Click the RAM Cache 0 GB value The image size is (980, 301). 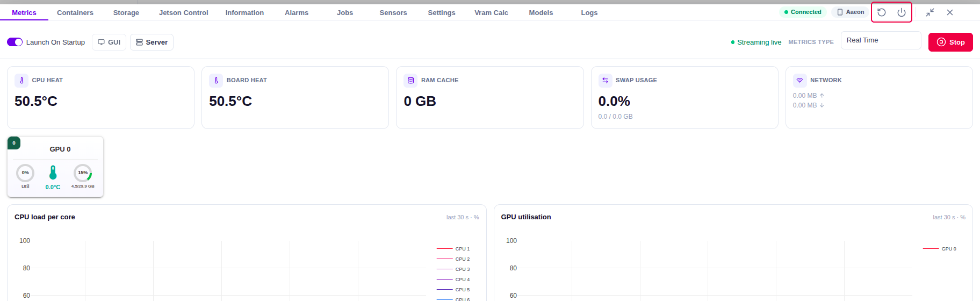[x=420, y=101]
